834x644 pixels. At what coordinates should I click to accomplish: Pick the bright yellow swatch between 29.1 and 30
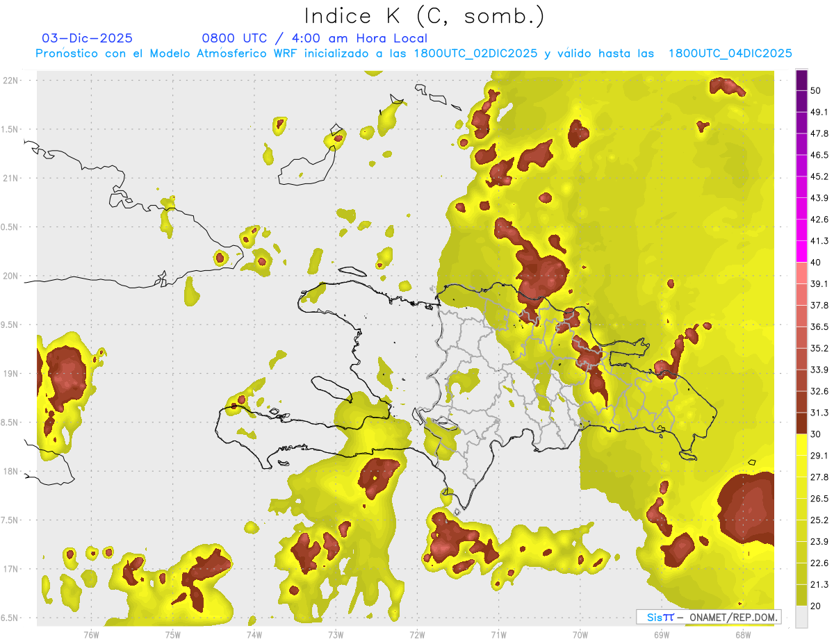[802, 445]
